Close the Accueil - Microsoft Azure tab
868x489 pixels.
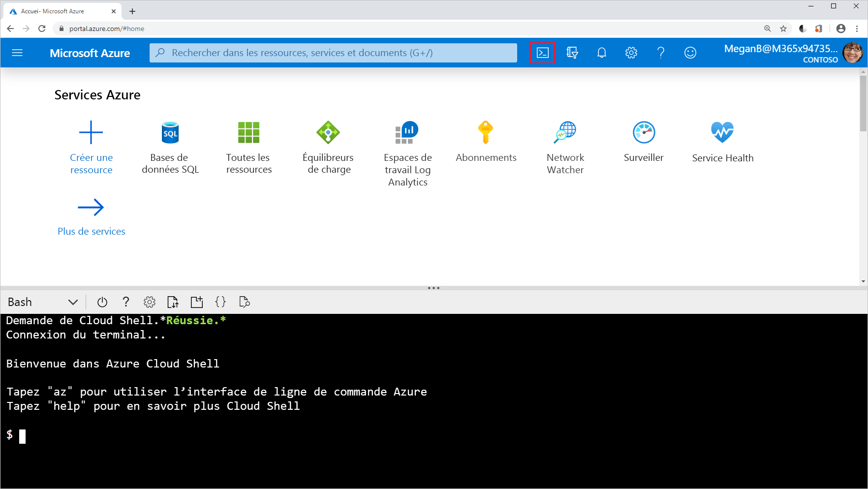(114, 11)
